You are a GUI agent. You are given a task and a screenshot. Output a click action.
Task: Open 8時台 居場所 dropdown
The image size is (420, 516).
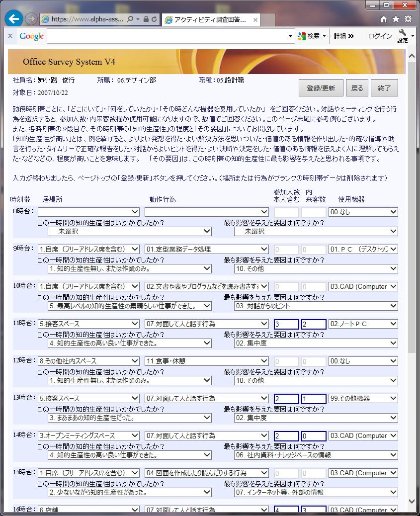88,212
